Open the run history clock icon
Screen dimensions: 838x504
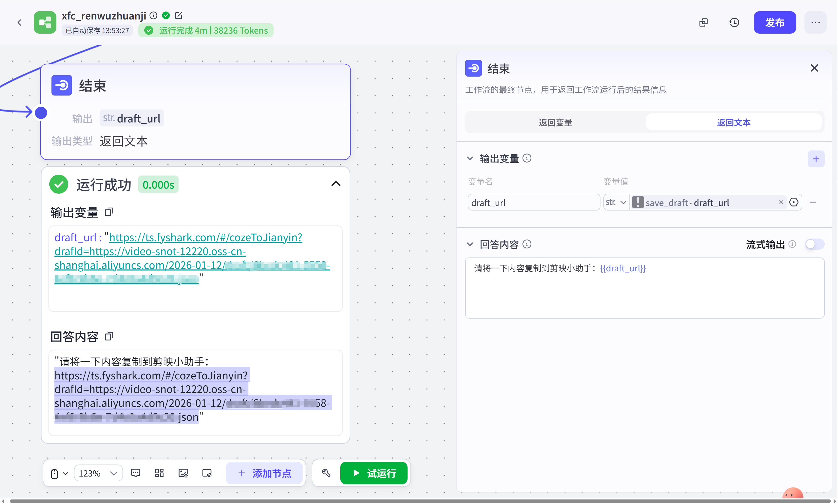(734, 22)
